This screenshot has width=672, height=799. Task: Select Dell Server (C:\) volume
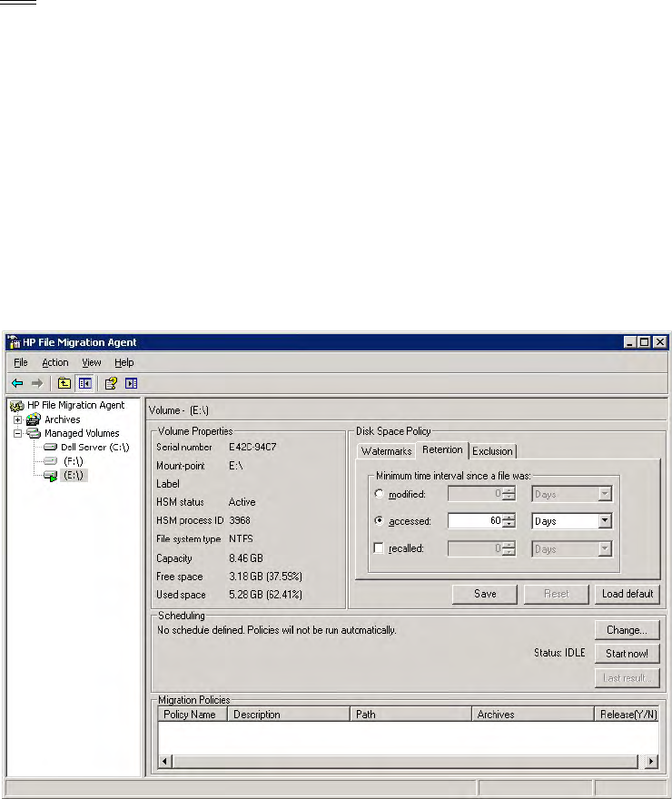coord(94,447)
